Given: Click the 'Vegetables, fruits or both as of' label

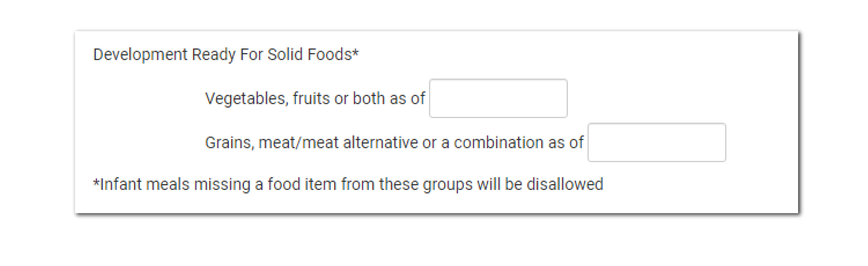Looking at the screenshot, I should [x=315, y=99].
